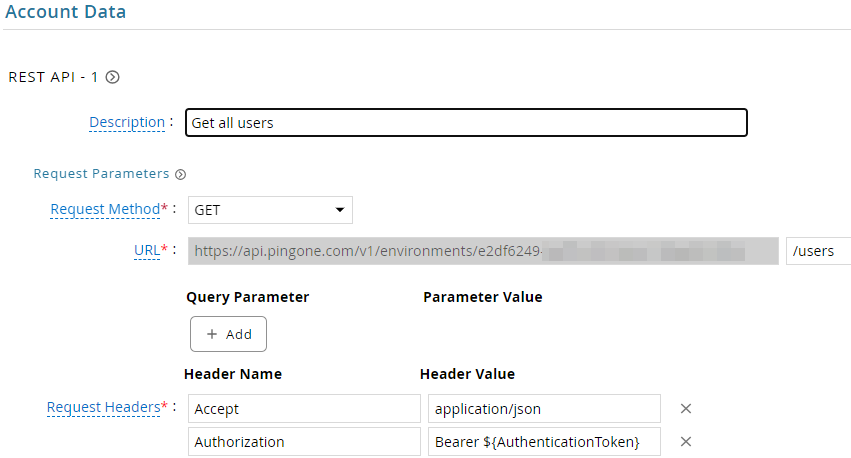Collapse the REST API - 1 section arrow
This screenshot has height=458, width=851.
(112, 77)
